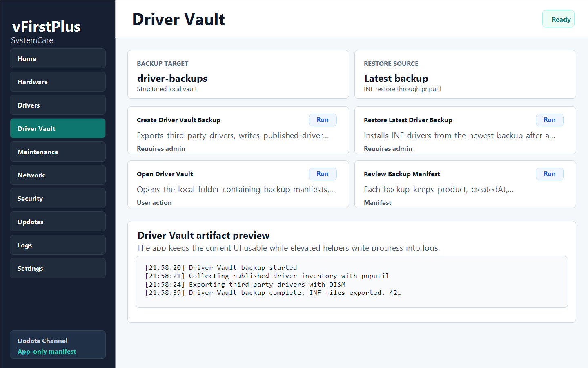Click the driver-backups target name
Screen dimensions: 588x368
point(172,79)
